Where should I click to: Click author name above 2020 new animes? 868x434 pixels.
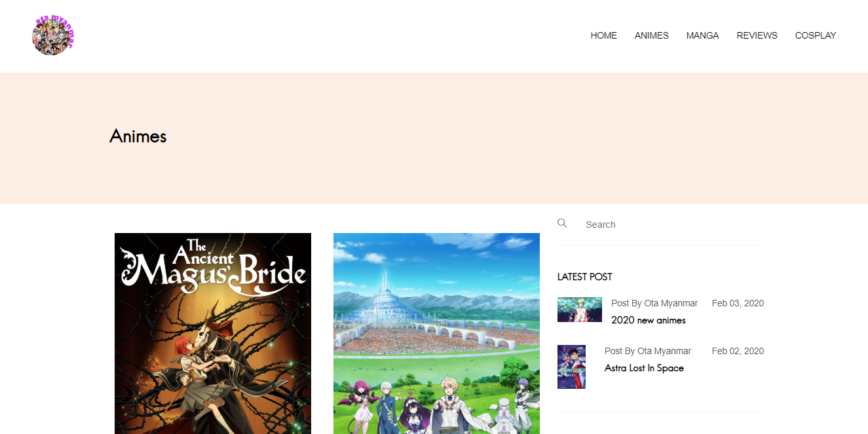671,303
